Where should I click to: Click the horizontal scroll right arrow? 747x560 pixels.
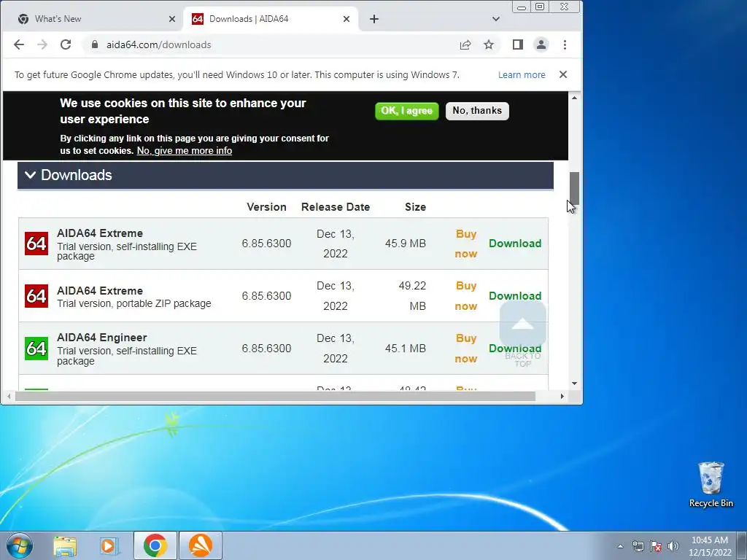pyautogui.click(x=562, y=396)
